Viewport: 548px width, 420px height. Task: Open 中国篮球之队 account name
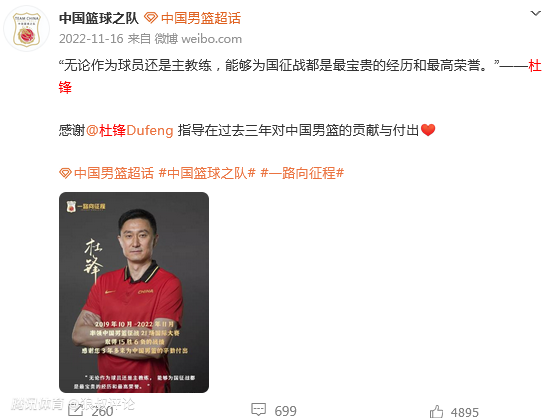click(99, 18)
